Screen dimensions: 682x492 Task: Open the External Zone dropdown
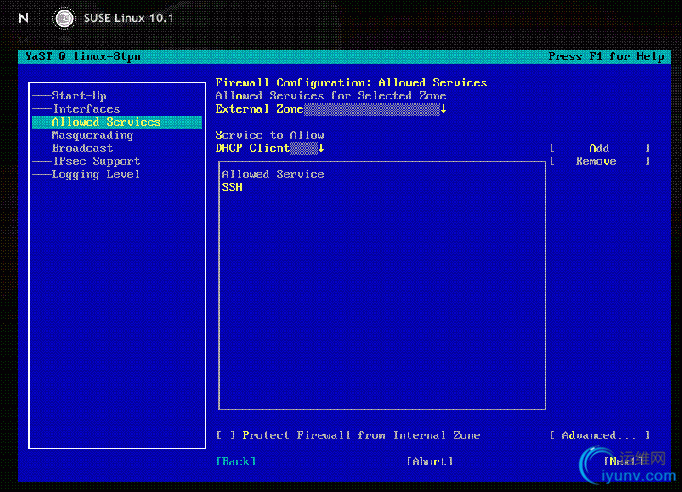point(331,109)
